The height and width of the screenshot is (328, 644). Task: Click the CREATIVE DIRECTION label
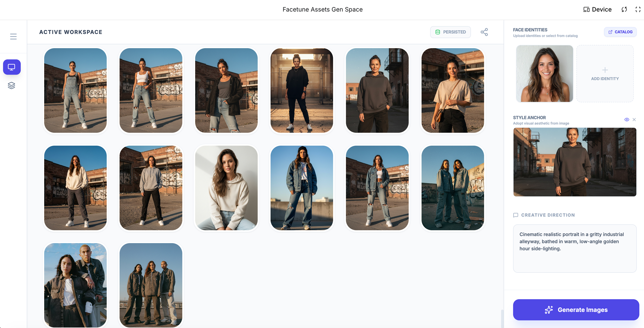[x=548, y=215]
